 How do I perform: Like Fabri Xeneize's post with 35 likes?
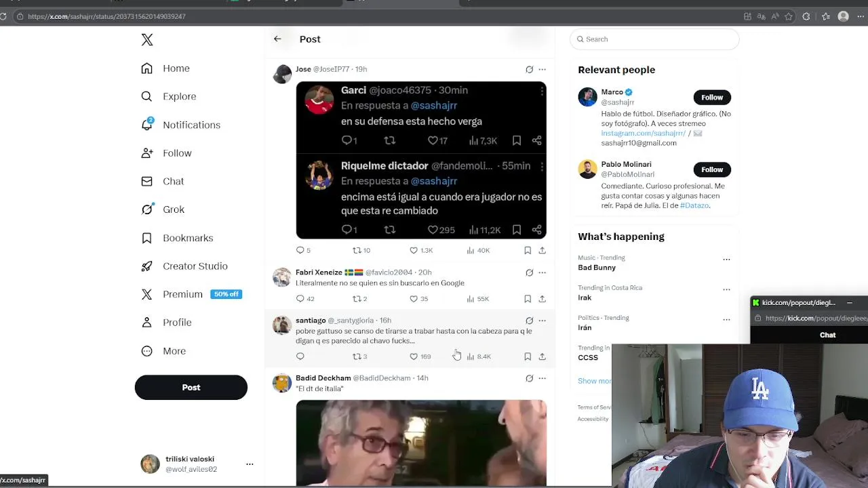pyautogui.click(x=419, y=298)
